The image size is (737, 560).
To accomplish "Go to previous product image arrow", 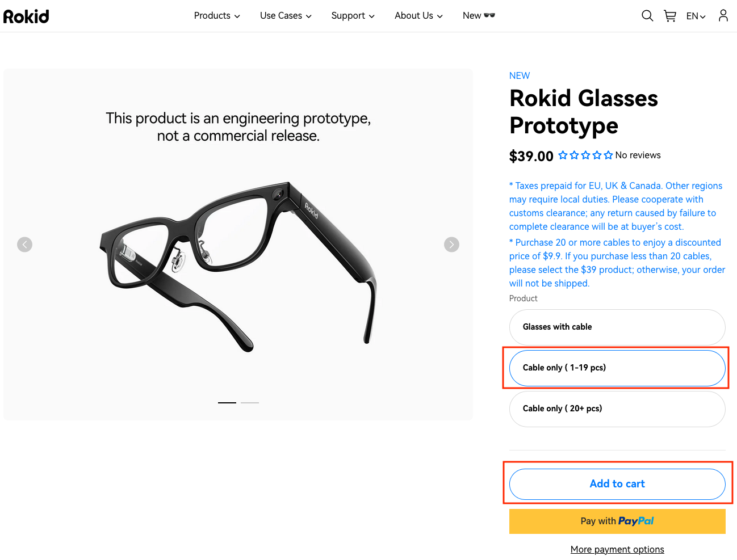I will pyautogui.click(x=25, y=245).
